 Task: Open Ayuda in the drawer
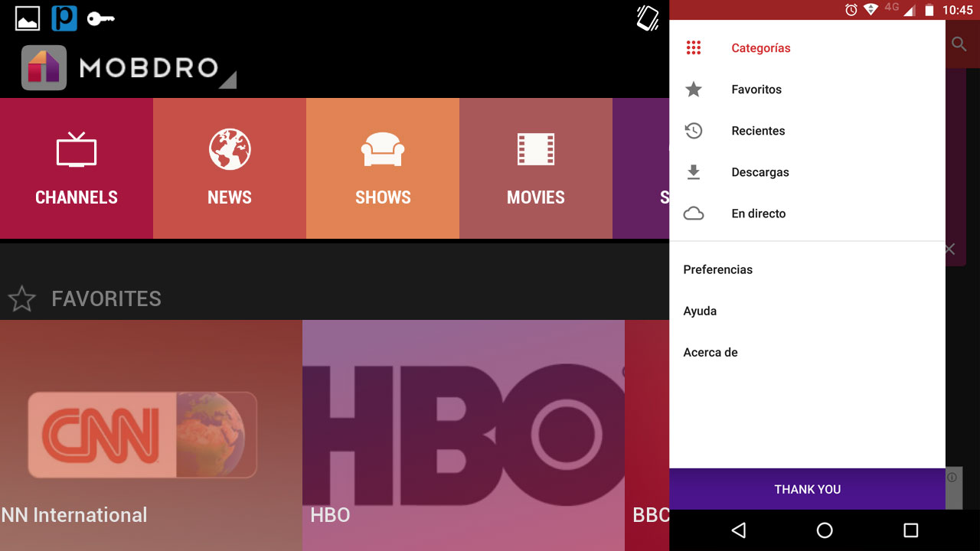click(x=807, y=311)
